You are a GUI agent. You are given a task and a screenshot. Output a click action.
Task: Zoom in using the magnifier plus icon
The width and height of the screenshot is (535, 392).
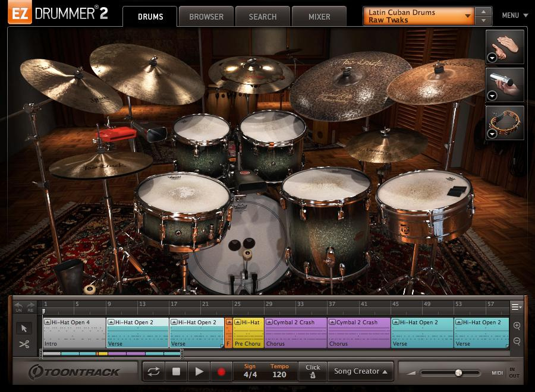(518, 325)
